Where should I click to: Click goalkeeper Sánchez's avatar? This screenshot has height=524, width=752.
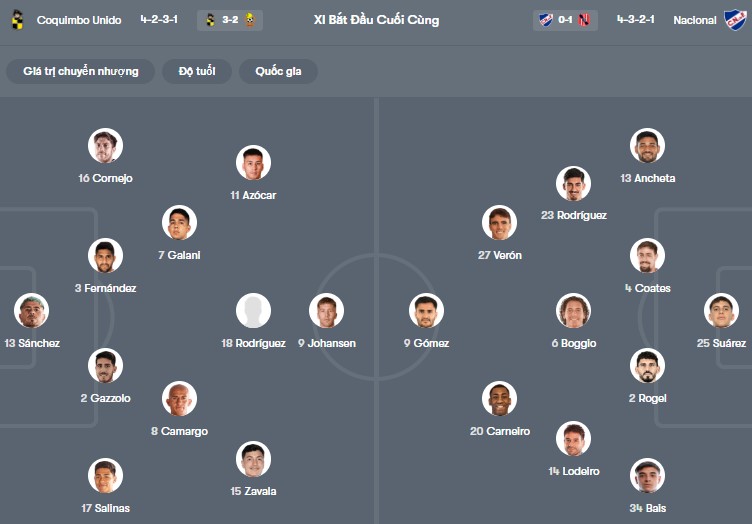pos(31,311)
